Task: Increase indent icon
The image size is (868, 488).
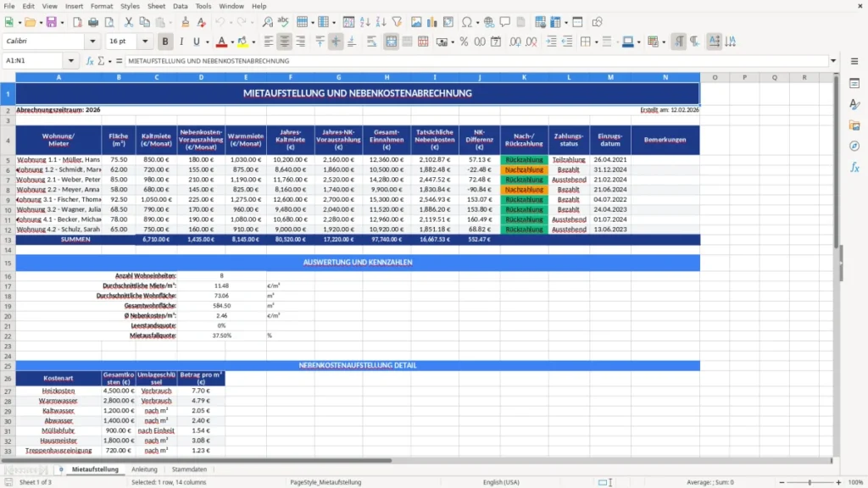Action: [x=551, y=42]
